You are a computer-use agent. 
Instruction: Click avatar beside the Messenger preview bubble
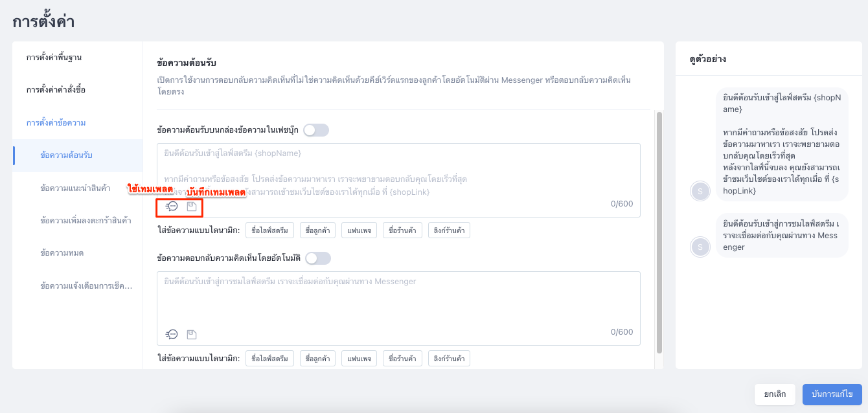[700, 247]
